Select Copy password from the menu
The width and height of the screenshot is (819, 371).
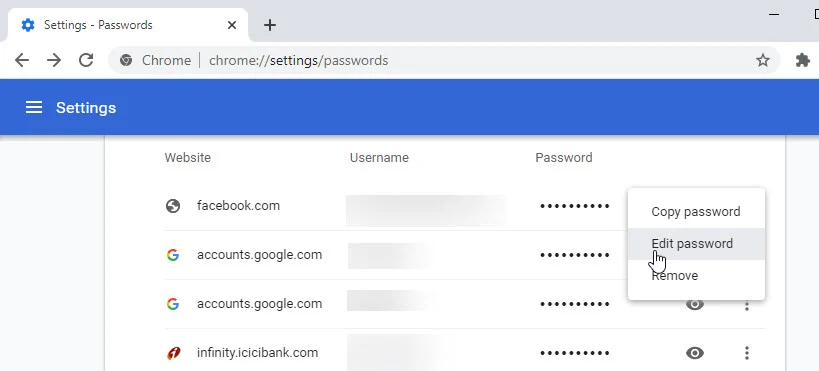[696, 212]
